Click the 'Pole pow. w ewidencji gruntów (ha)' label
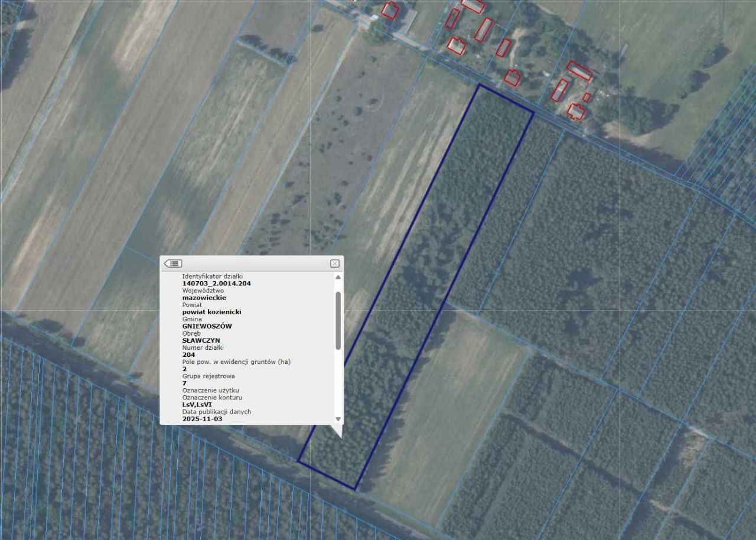This screenshot has height=540, width=756. tap(236, 362)
